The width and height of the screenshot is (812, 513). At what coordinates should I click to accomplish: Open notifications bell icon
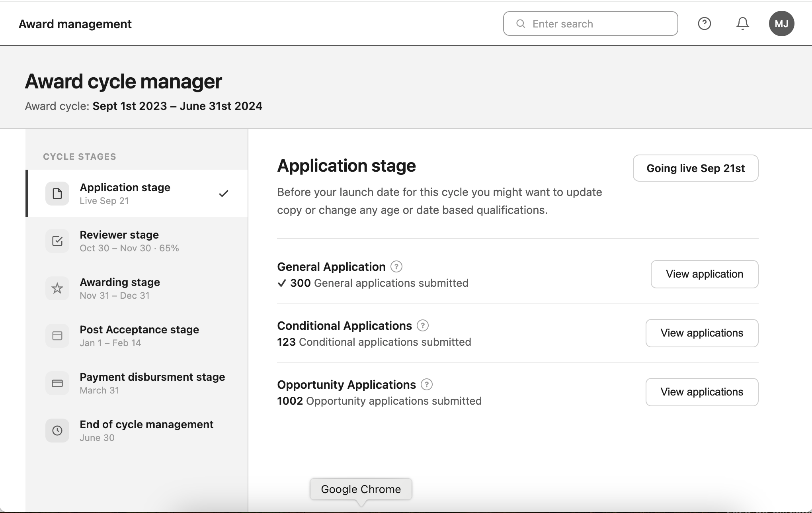[x=742, y=23]
